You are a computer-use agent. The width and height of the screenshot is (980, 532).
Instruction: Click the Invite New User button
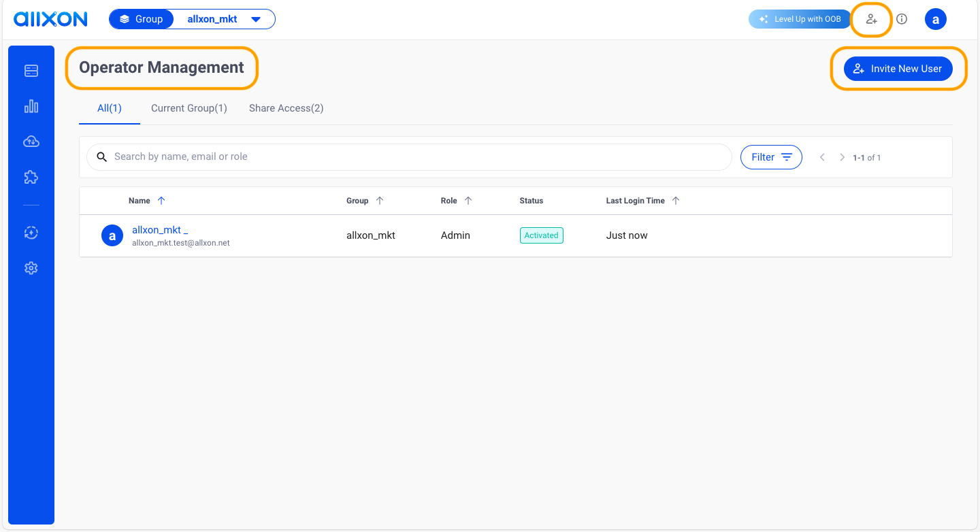[898, 69]
